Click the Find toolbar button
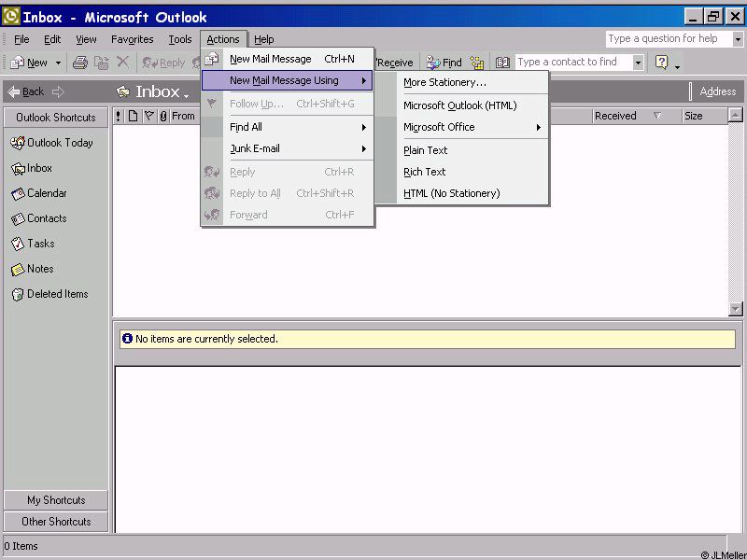747x560 pixels. [x=444, y=63]
